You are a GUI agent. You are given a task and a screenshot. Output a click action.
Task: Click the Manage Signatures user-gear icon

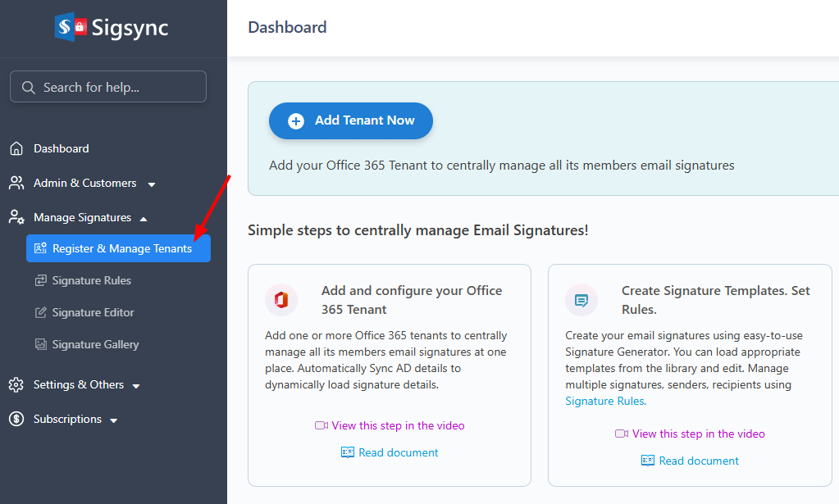16,217
